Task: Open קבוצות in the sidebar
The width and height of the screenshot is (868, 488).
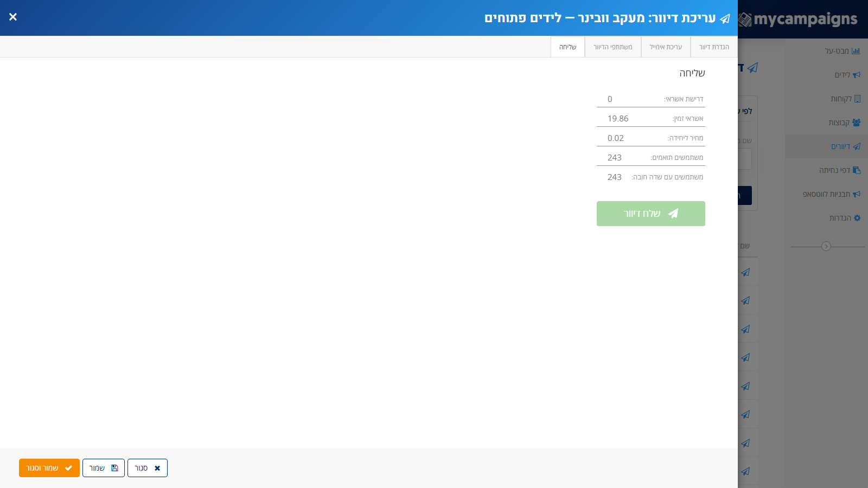Action: pyautogui.click(x=826, y=123)
